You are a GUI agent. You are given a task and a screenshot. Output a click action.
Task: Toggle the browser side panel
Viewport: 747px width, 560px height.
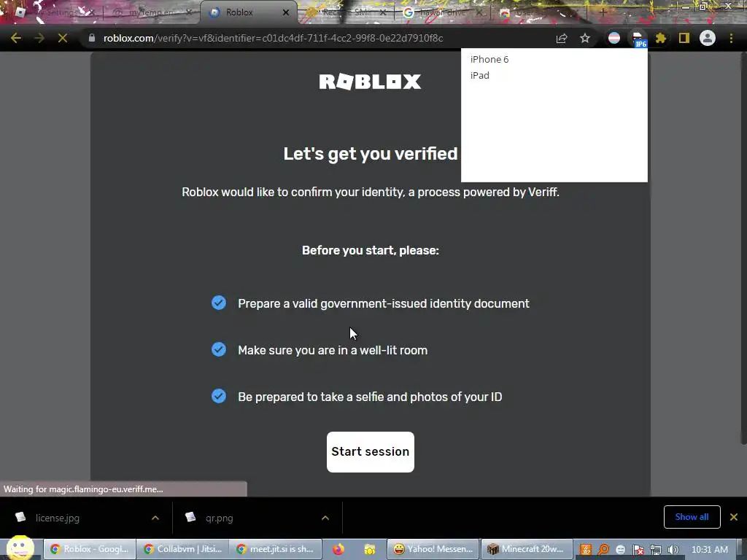point(684,38)
